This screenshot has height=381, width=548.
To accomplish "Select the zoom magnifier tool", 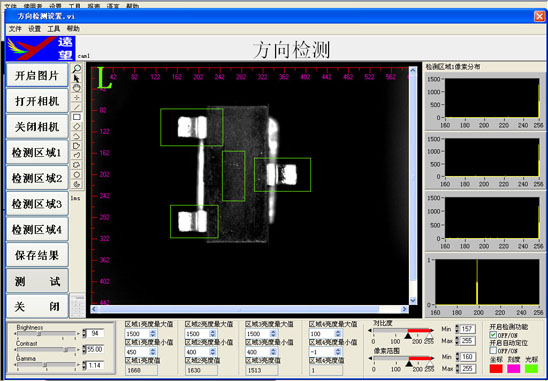I will 77,68.
